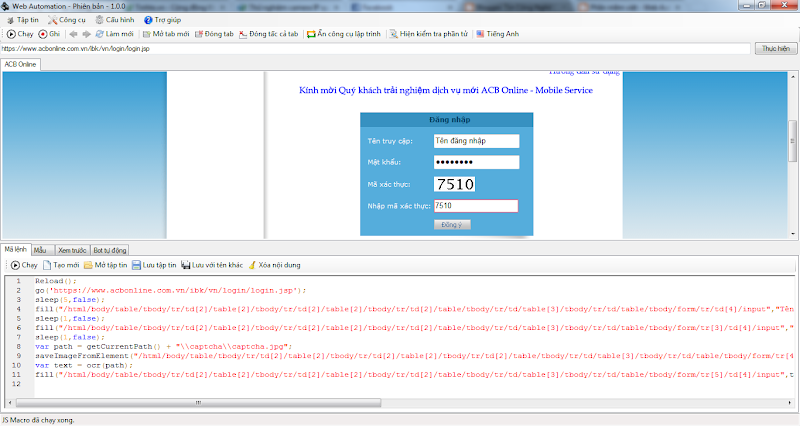Click the Mật khẩu password field
The height and width of the screenshot is (426, 800).
tap(477, 162)
